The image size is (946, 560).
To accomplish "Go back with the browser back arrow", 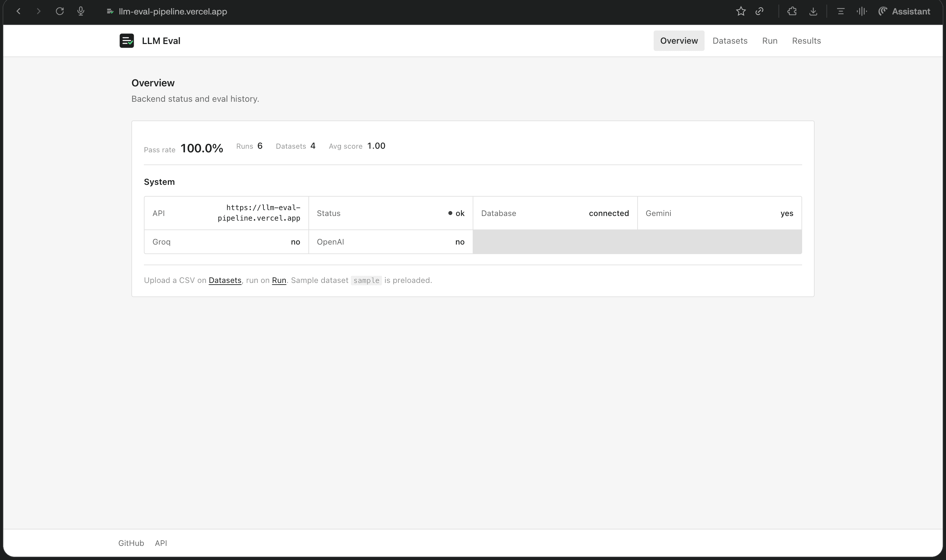I will tap(18, 11).
